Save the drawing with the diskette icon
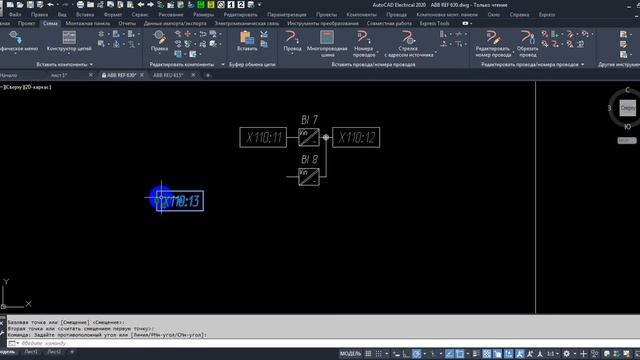This screenshot has height=360, width=640. coord(30,5)
